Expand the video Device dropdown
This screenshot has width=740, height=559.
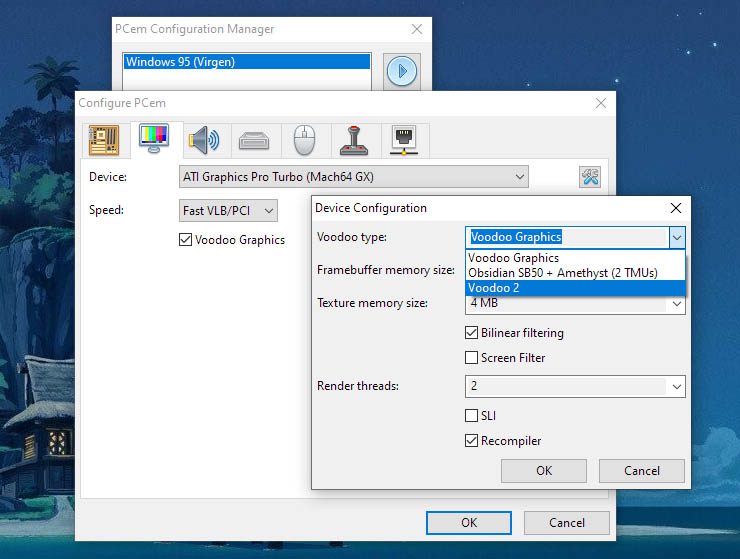coord(353,177)
